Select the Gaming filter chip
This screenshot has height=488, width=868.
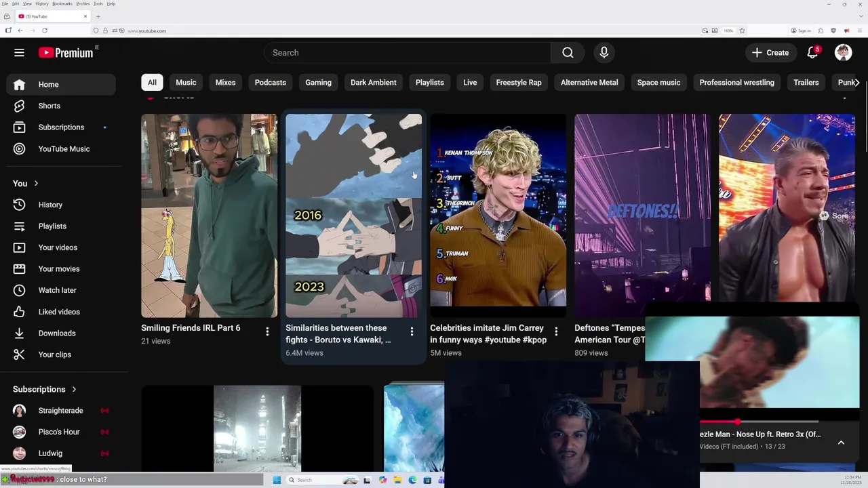(x=318, y=83)
